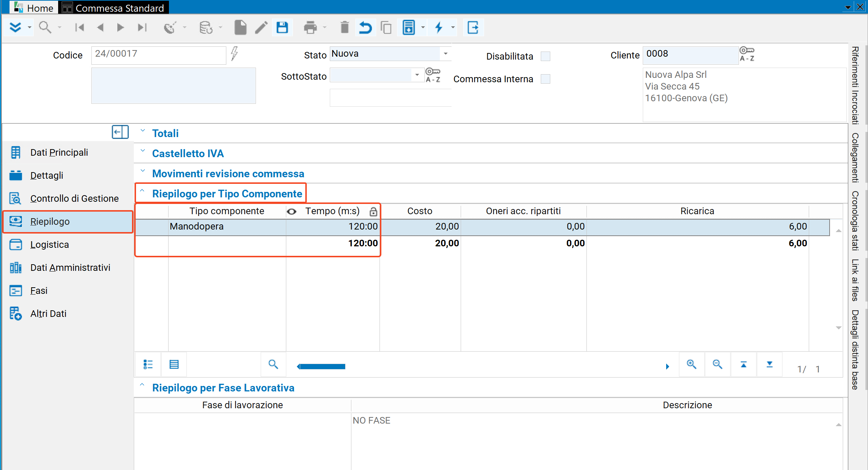The width and height of the screenshot is (868, 470).
Task: Select the Commessa Standard tab
Action: 114,8
